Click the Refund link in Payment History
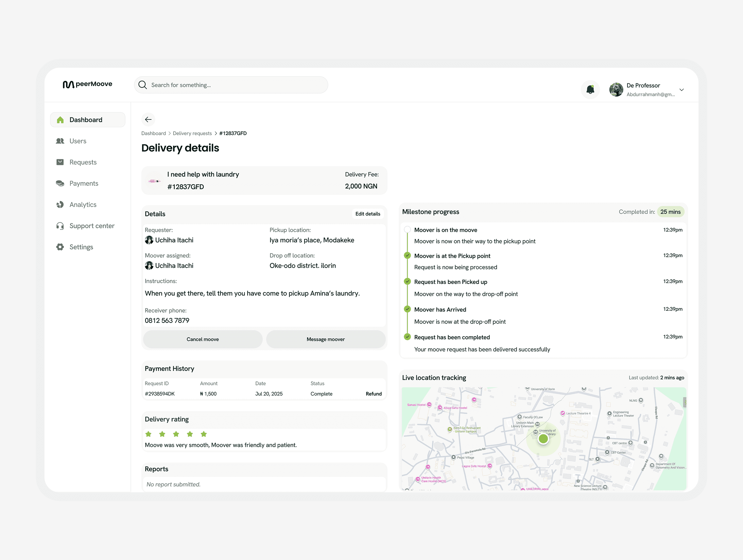 (373, 394)
